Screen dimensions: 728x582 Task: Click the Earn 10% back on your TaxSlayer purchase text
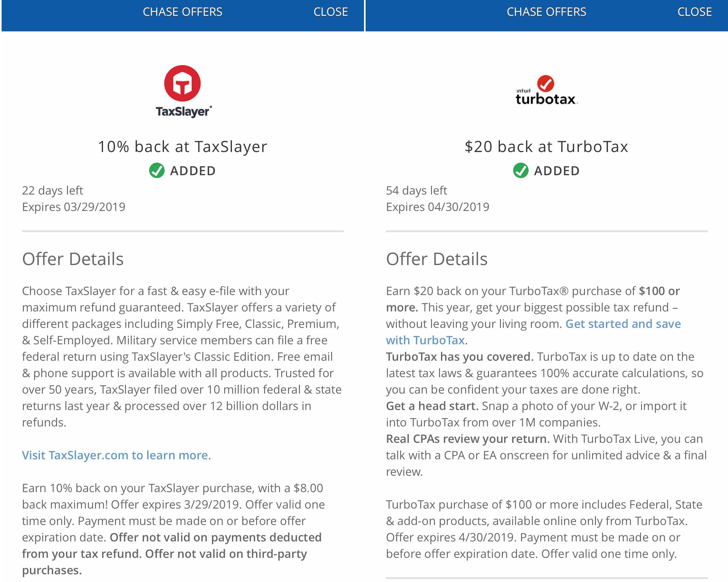tap(139, 488)
